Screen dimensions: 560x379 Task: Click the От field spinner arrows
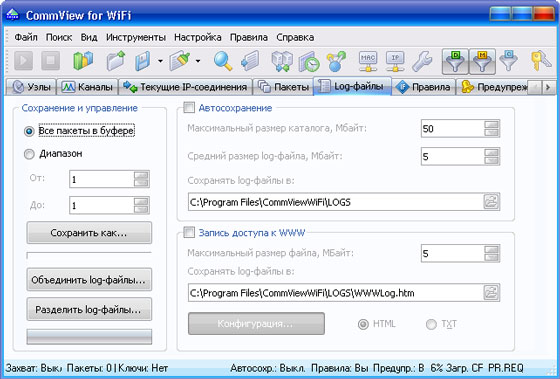point(141,179)
